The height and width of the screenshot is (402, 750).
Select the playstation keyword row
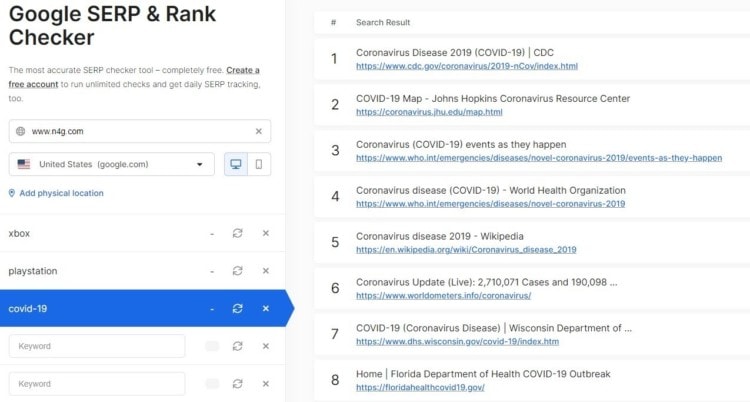[143, 271]
